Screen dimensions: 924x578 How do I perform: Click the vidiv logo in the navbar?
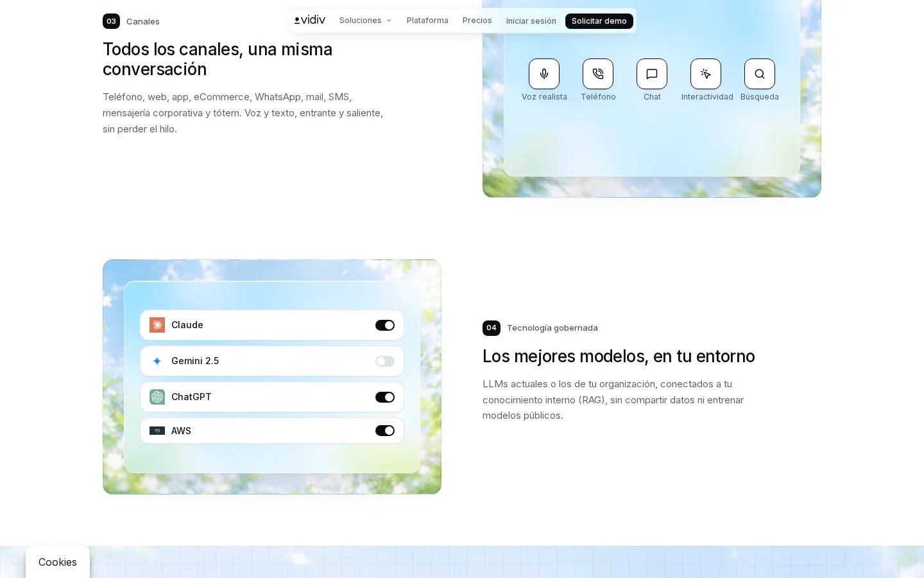click(310, 20)
